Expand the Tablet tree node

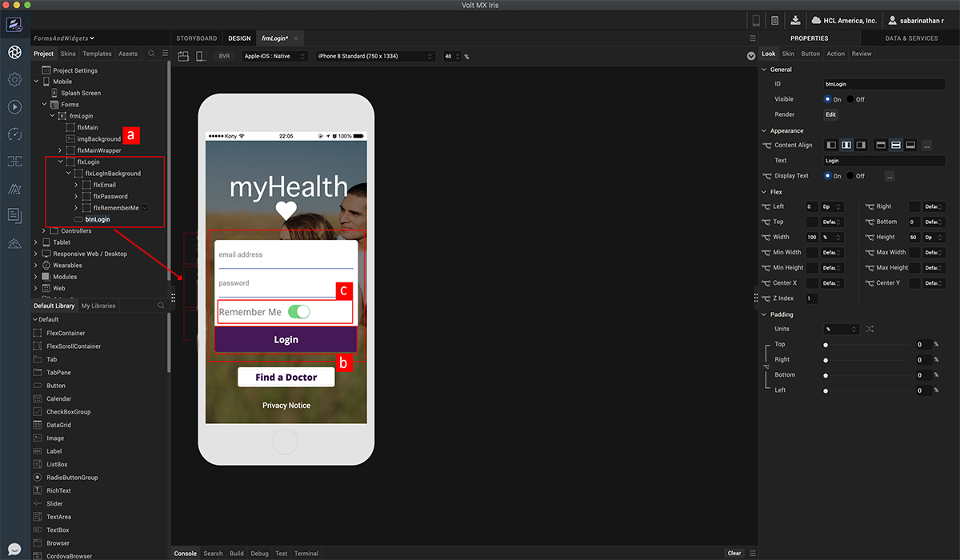pyautogui.click(x=36, y=242)
